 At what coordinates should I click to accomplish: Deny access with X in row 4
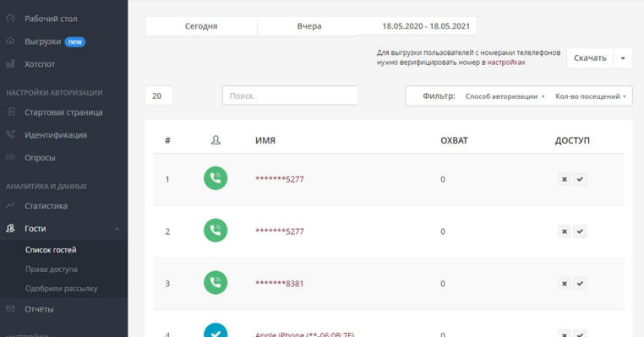565,334
